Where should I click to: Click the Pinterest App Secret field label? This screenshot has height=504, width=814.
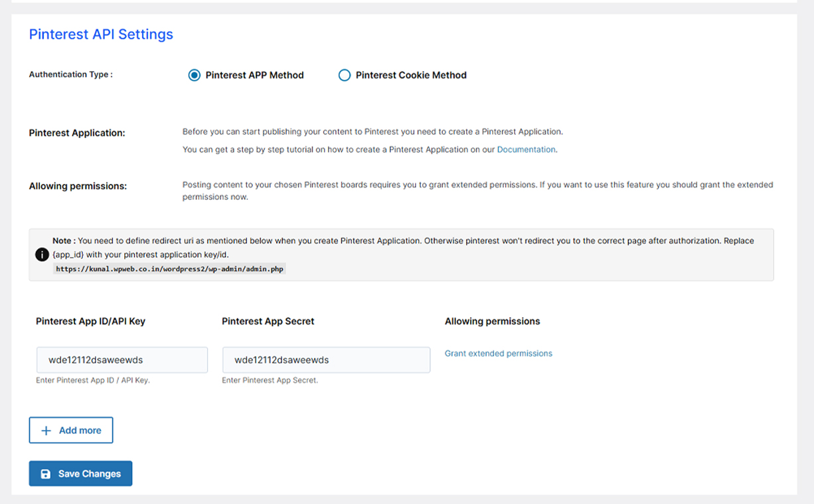click(268, 321)
